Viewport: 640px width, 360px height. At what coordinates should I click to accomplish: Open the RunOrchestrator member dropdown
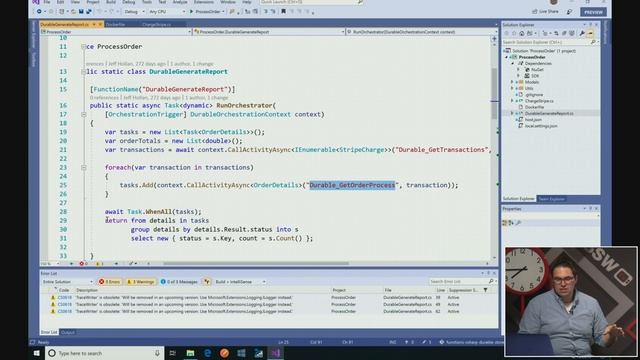(421, 32)
